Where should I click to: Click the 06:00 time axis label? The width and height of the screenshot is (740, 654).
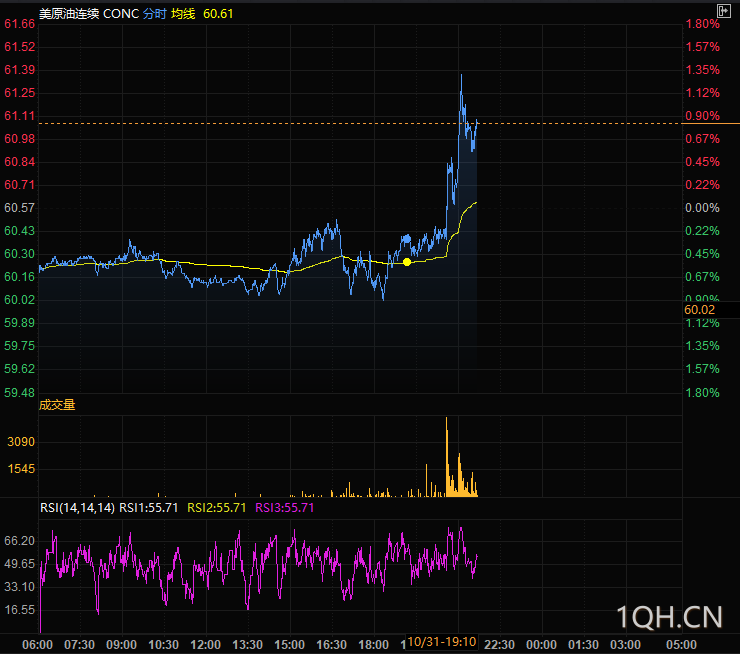point(37,643)
